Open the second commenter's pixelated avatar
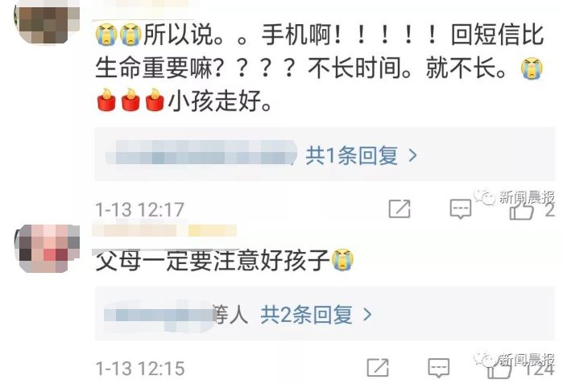This screenshot has height=392, width=563. tap(47, 249)
